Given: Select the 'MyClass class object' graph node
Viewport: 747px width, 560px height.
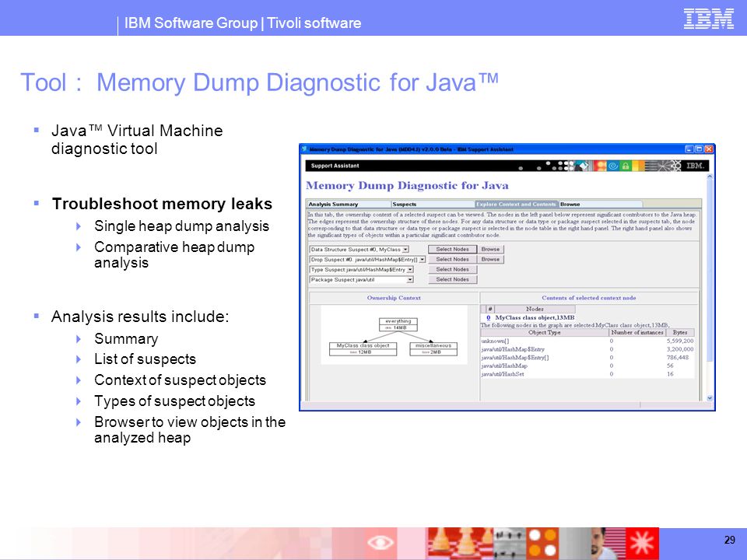Looking at the screenshot, I should (363, 348).
